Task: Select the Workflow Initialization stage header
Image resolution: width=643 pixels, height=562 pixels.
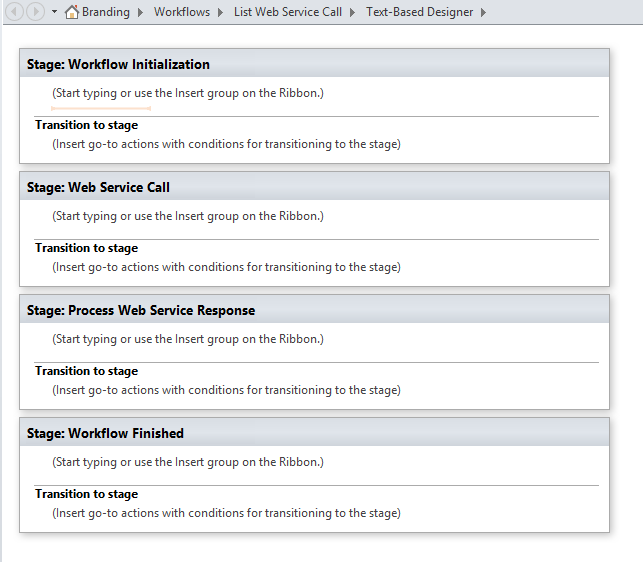Action: click(x=118, y=64)
